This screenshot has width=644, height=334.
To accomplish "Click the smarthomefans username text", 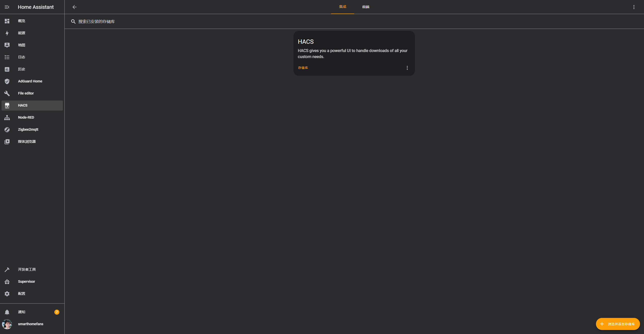I will [x=31, y=324].
